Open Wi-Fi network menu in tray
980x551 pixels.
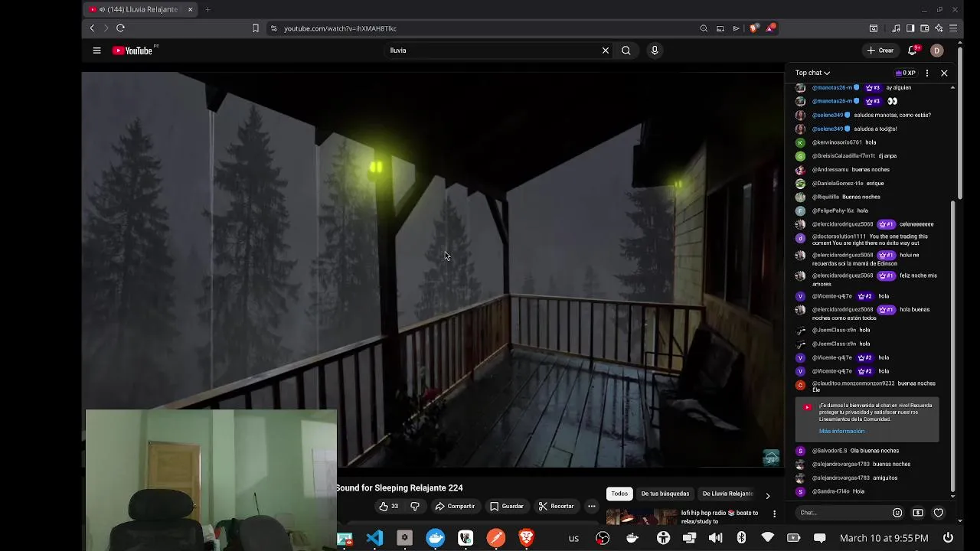(x=767, y=538)
